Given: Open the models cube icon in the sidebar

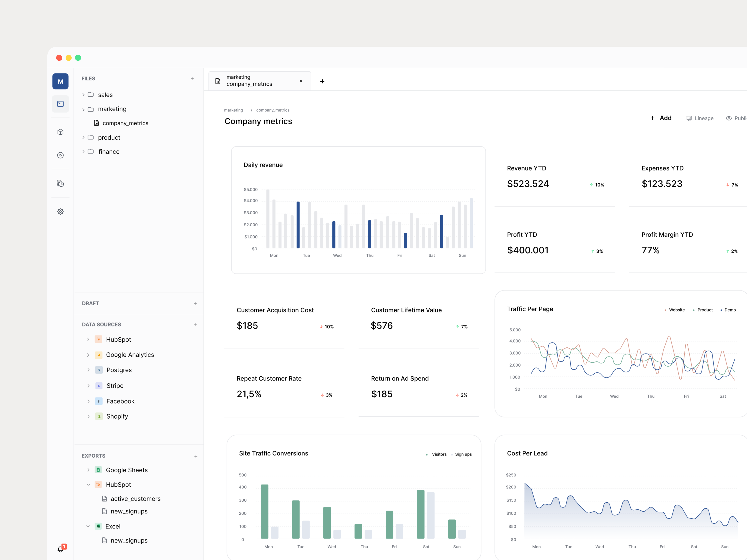Looking at the screenshot, I should click(x=60, y=132).
